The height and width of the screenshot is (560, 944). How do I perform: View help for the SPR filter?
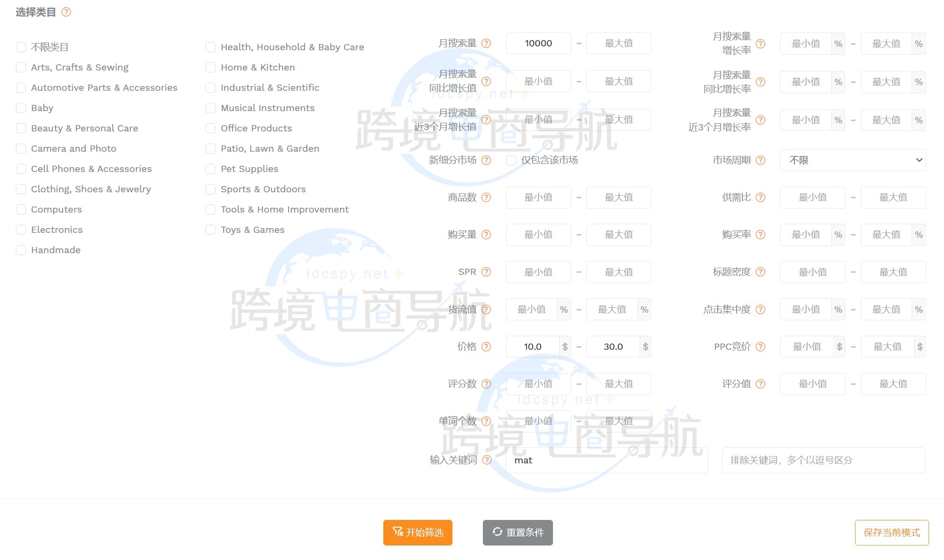[487, 272]
